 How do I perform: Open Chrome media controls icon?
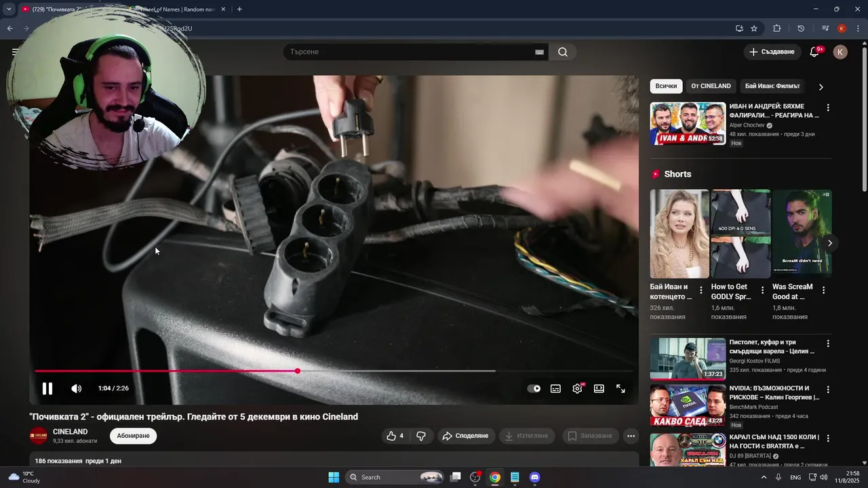(825, 28)
